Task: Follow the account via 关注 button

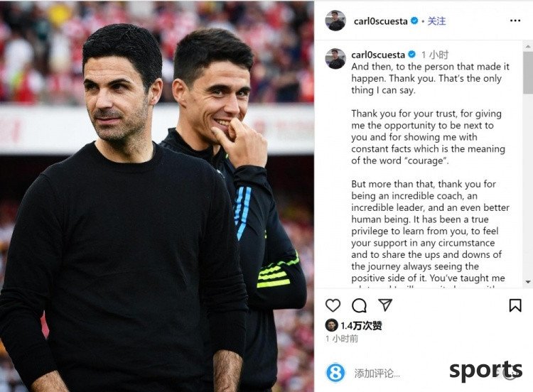Action: [x=436, y=21]
